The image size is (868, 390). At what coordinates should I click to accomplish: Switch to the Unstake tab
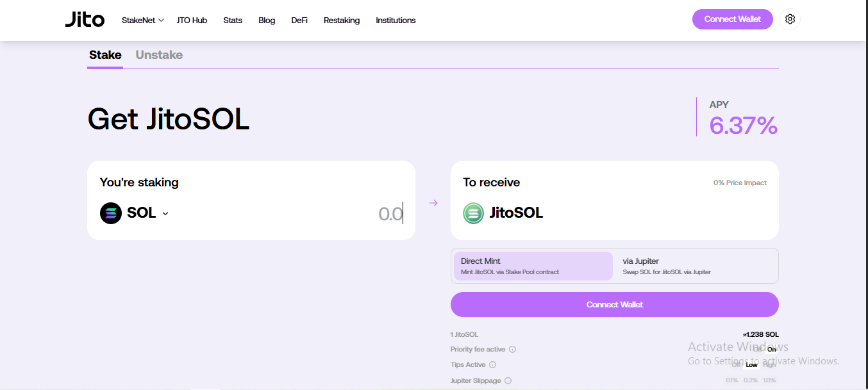coord(159,55)
